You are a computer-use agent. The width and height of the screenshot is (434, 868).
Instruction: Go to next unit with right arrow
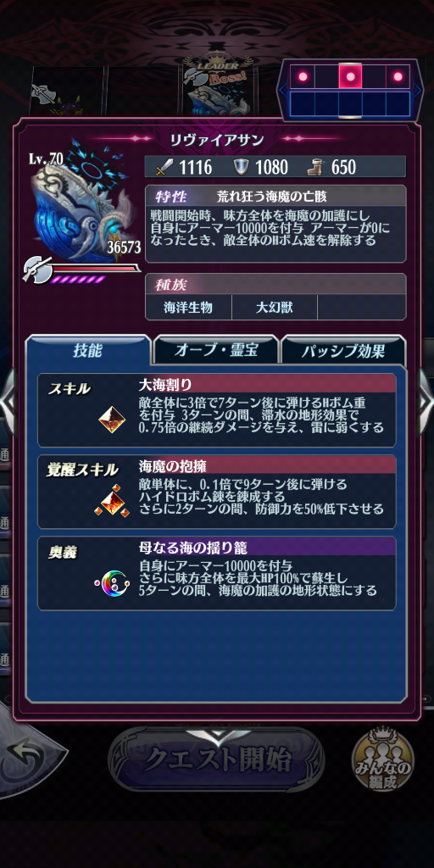[426, 397]
